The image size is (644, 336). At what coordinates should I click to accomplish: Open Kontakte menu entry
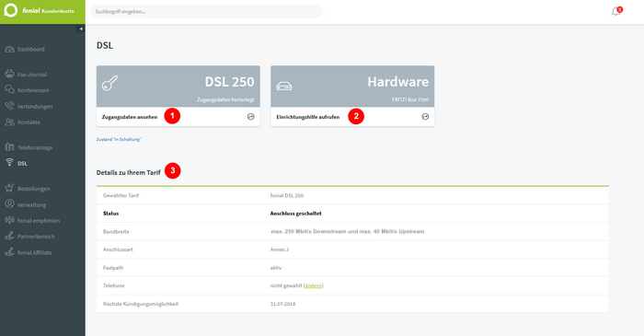point(29,122)
